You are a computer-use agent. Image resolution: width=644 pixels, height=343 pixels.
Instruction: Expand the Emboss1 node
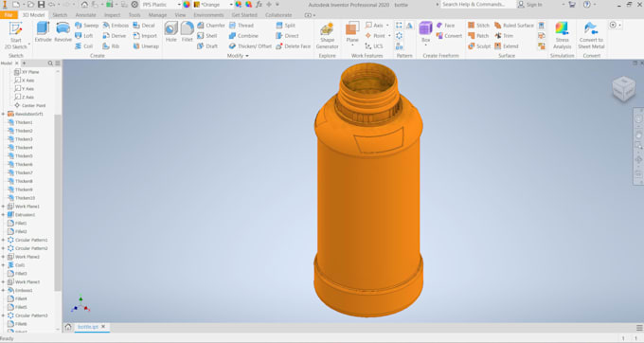tap(3, 291)
